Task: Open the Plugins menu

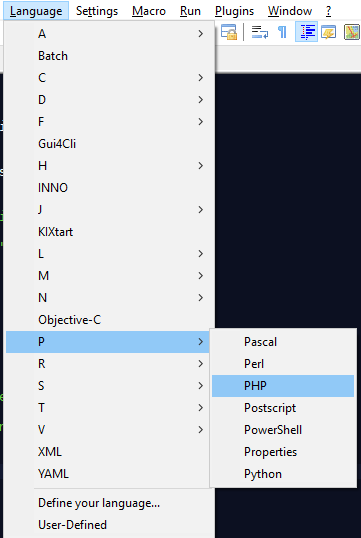Action: point(234,11)
